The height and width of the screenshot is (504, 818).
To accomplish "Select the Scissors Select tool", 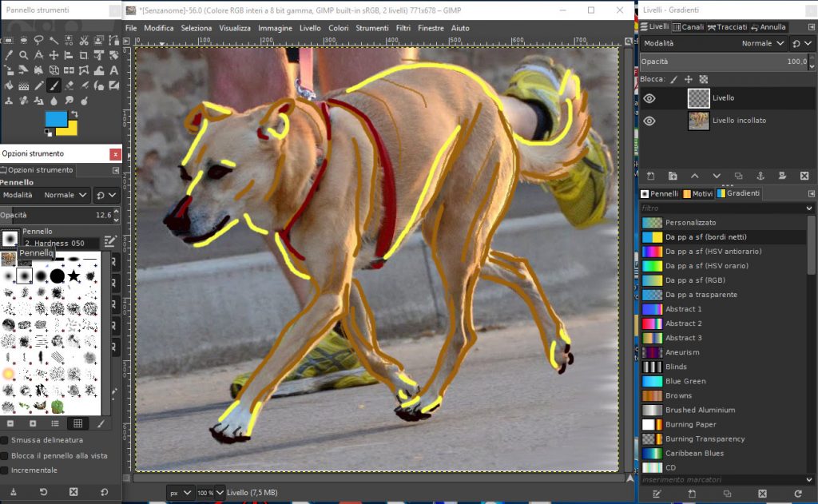I will click(x=84, y=40).
